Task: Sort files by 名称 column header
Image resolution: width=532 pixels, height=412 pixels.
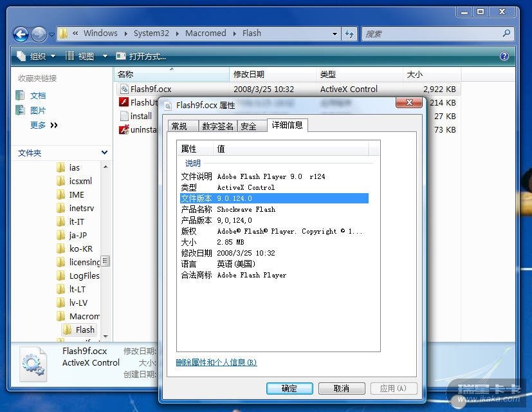Action: (x=172, y=75)
